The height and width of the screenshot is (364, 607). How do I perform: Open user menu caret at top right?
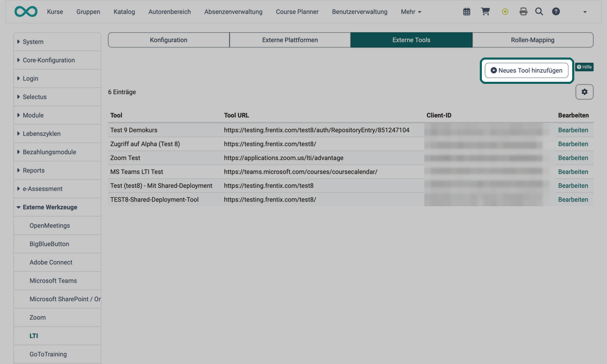[x=585, y=12]
